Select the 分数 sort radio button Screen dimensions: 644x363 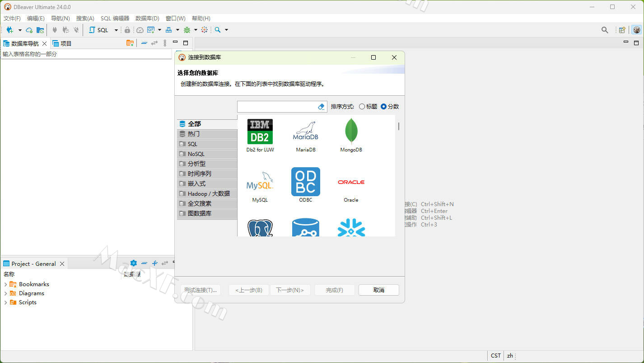click(390, 107)
